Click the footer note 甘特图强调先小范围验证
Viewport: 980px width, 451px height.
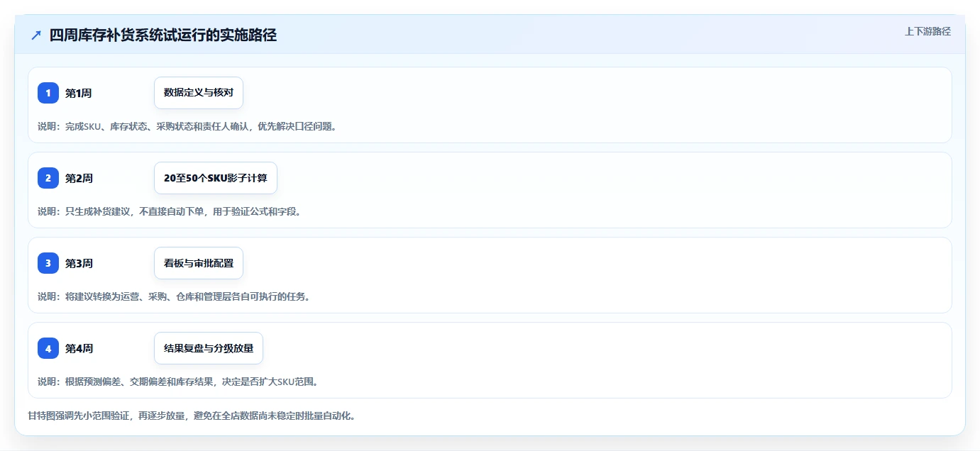[x=192, y=416]
